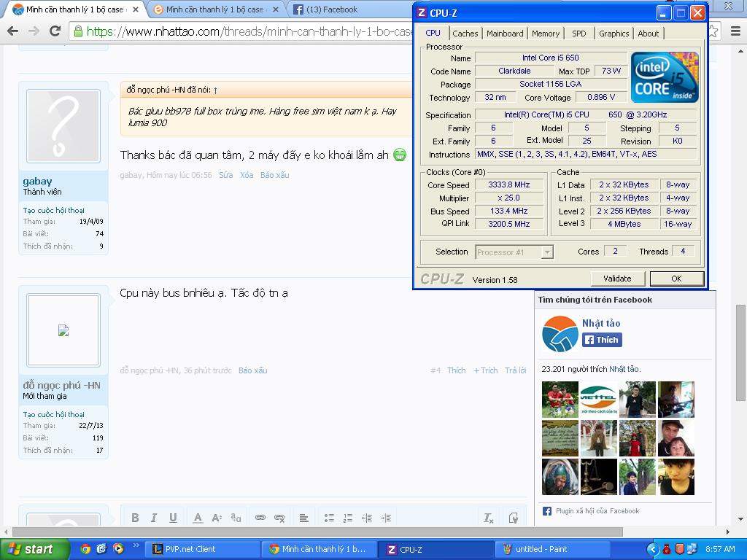This screenshot has height=560, width=747.
Task: Insert a bulleted list in editor
Action: [329, 518]
